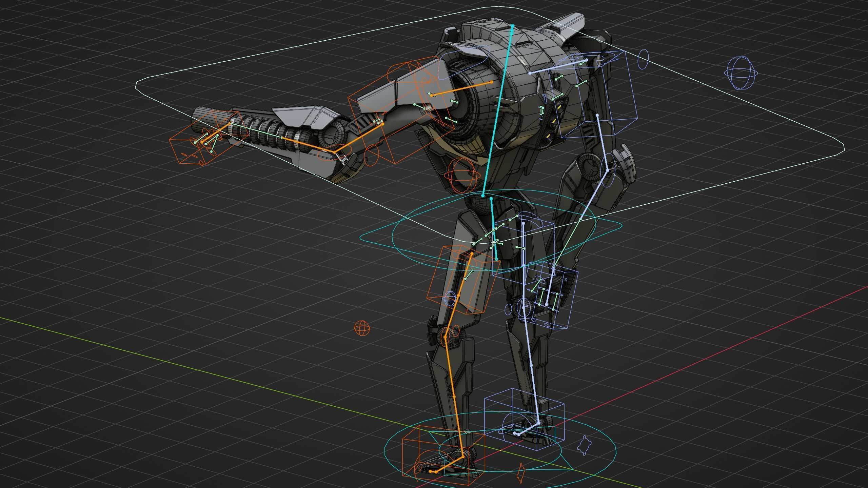
Task: Select the blue gear-shaped control right of the blue foot box
Action: [585, 446]
